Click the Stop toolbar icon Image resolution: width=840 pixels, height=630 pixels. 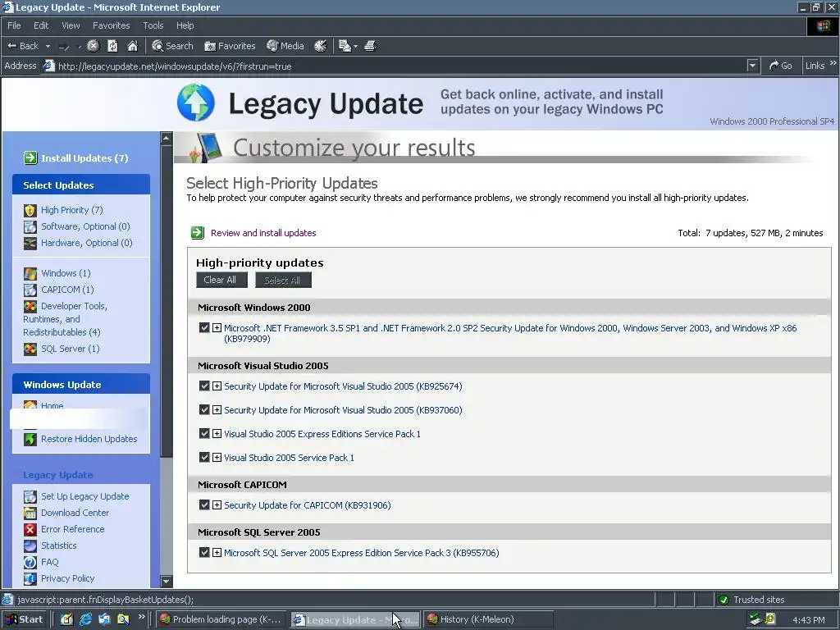(93, 46)
